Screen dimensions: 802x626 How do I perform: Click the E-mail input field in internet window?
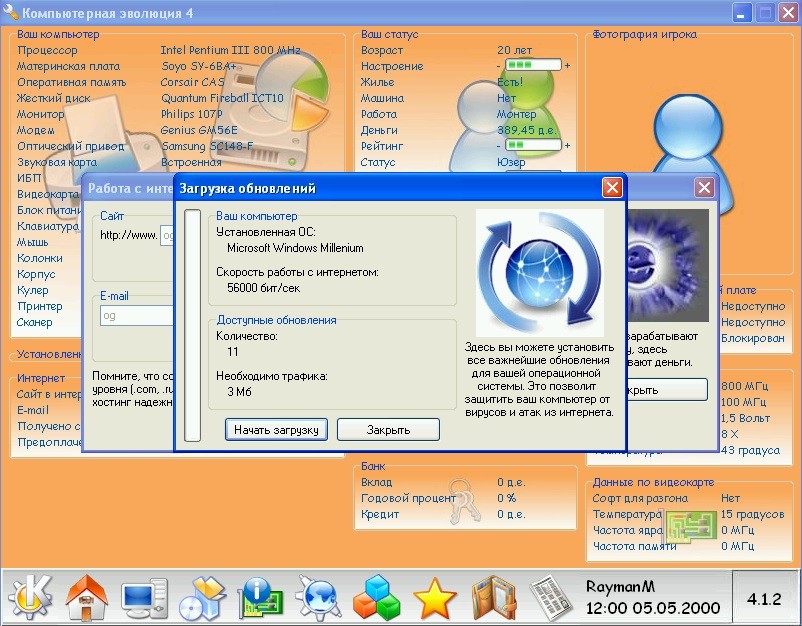pos(137,316)
